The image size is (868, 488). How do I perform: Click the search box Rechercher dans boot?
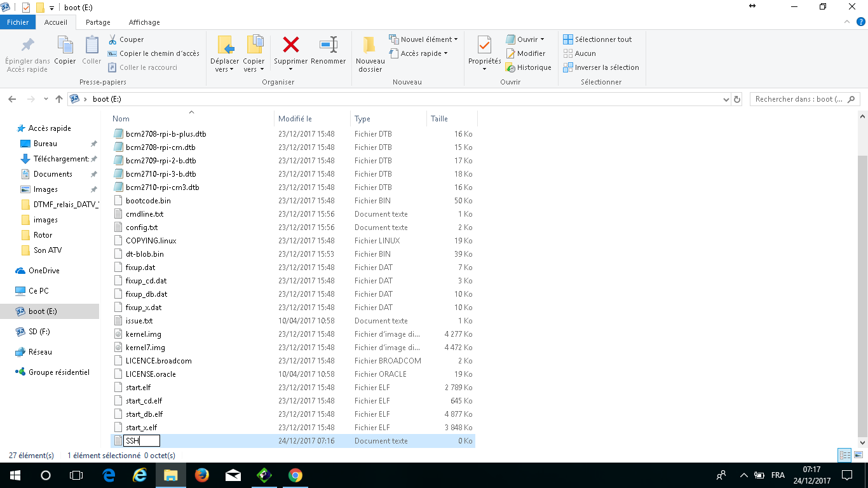[799, 99]
